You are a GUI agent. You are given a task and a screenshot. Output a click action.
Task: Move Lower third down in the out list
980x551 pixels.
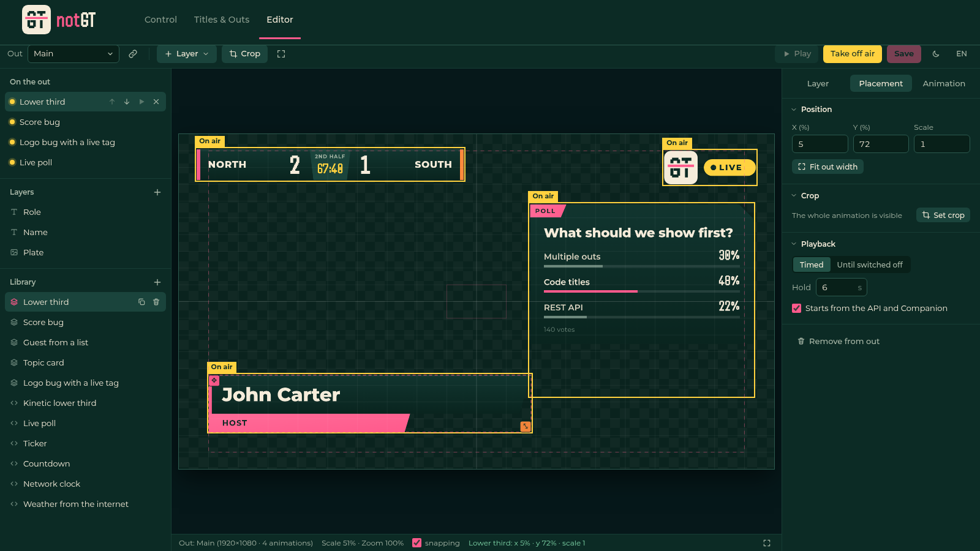click(x=127, y=102)
